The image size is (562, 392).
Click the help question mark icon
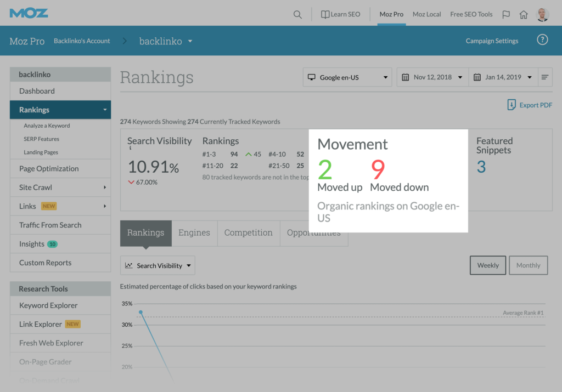click(542, 40)
